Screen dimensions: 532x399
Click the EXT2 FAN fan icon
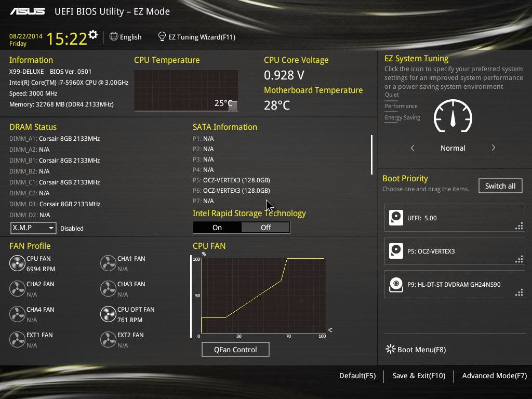[x=108, y=340]
